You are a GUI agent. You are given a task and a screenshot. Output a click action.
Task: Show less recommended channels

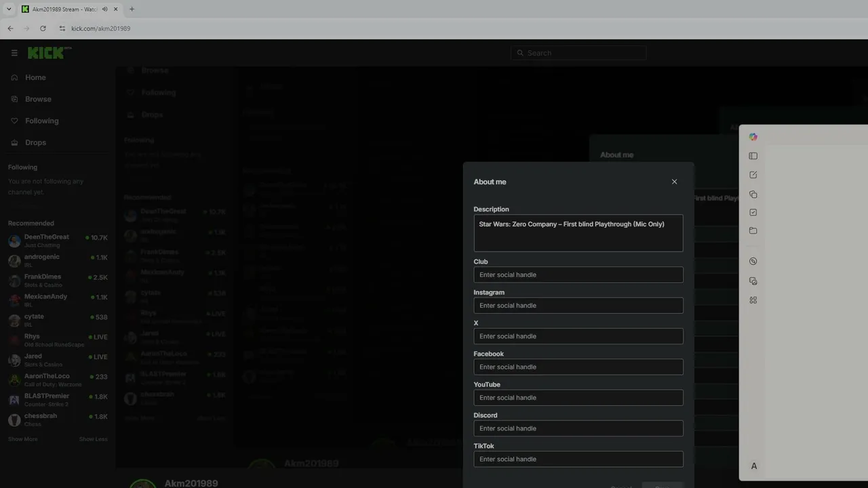(93, 439)
